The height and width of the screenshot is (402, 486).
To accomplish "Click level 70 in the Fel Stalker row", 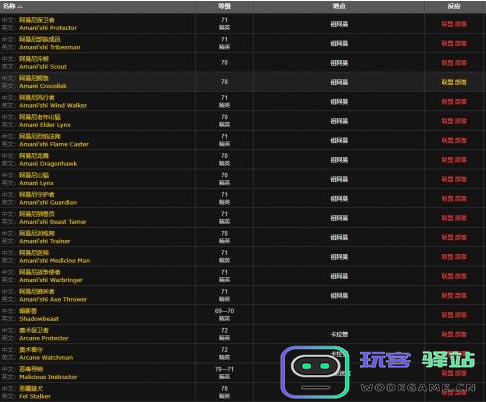I will point(224,389).
